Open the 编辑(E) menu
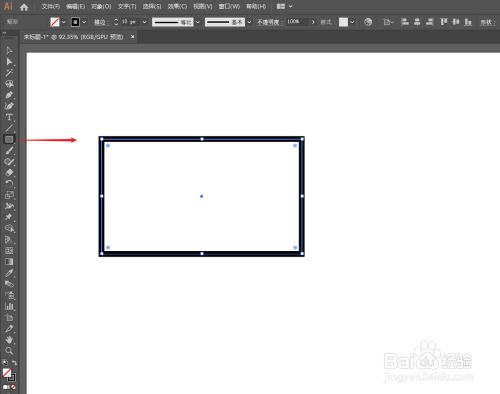Screen dimensions: 500x394 pos(75,6)
